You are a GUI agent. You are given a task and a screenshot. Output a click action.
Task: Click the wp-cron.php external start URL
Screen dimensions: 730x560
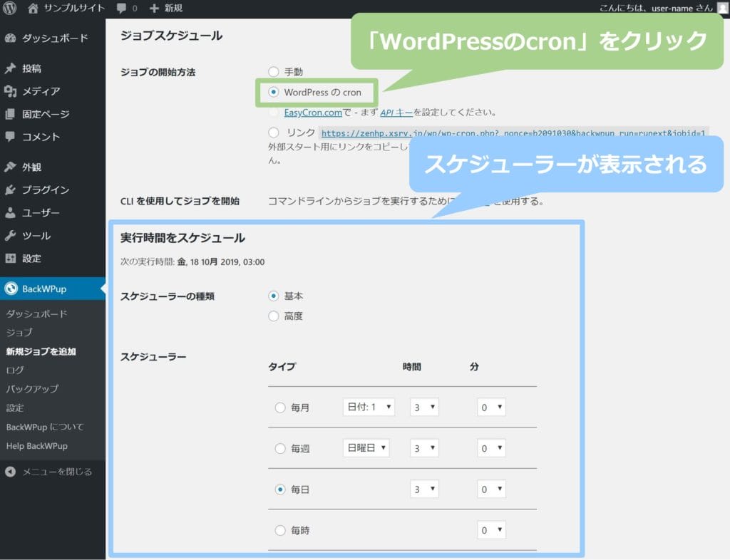point(513,133)
